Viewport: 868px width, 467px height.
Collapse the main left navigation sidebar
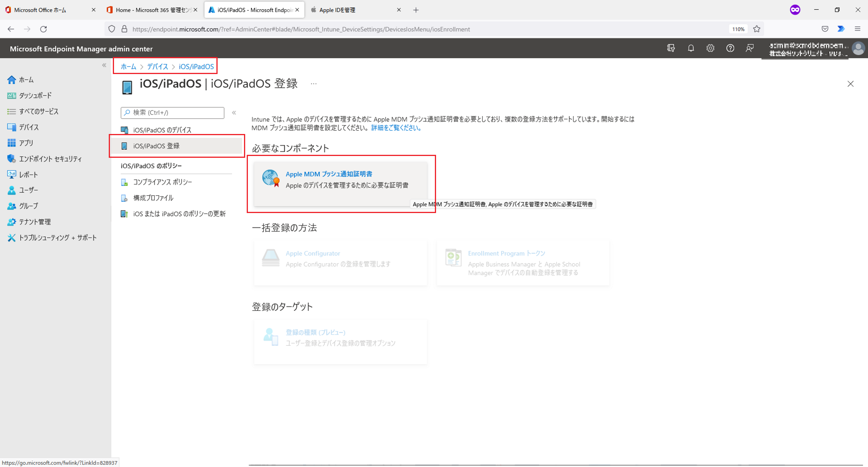tap(104, 65)
